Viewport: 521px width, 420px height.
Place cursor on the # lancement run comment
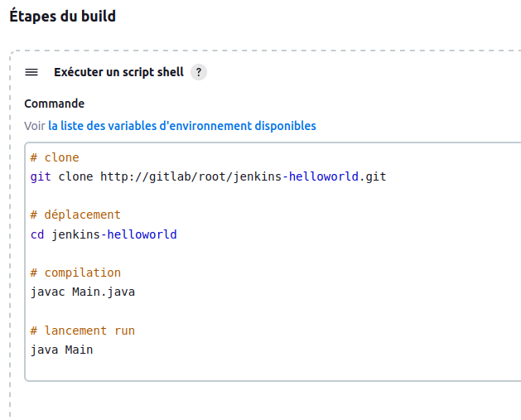[82, 331]
